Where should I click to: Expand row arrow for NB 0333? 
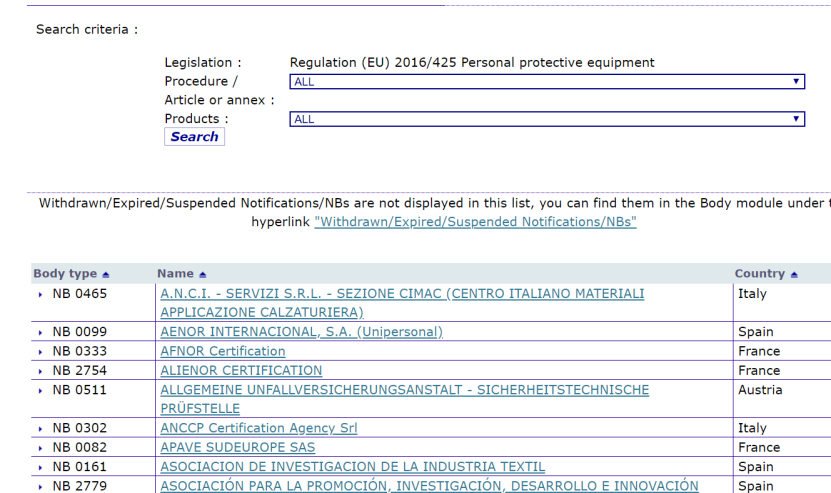tap(40, 352)
